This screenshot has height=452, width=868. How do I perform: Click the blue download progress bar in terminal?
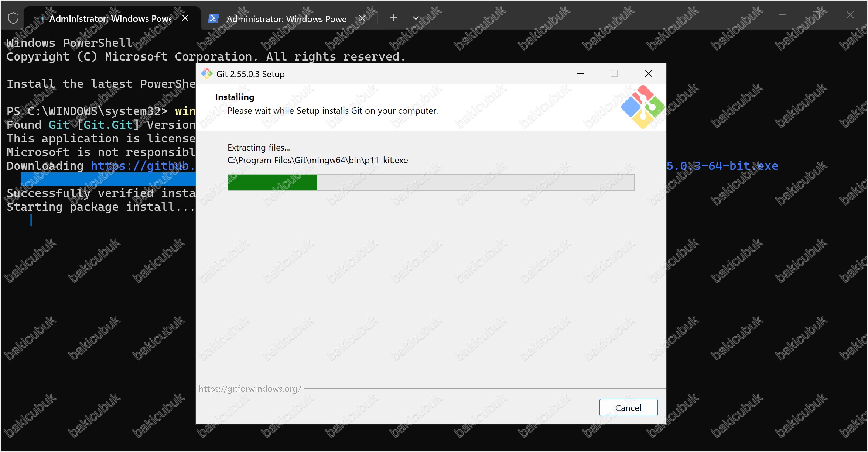coord(108,179)
